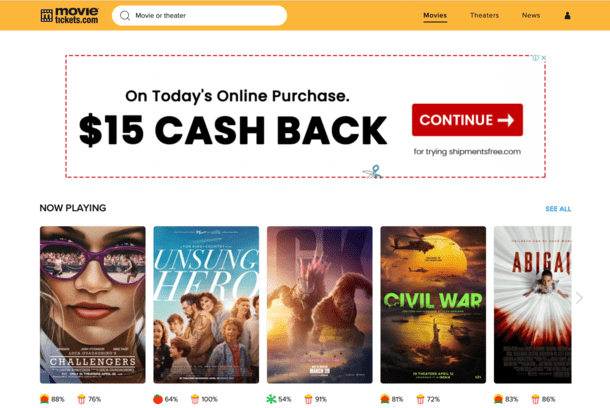Viewport: 610px width, 408px height.
Task: Open the ad info icon
Action: pos(536,58)
